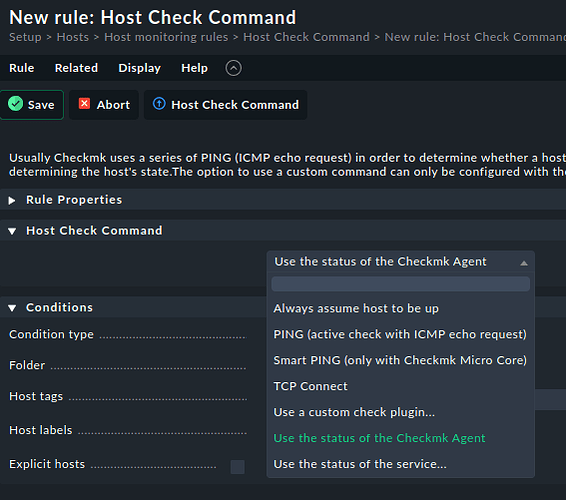Click Hosts in the breadcrumb
The image size is (566, 500).
pyautogui.click(x=73, y=37)
